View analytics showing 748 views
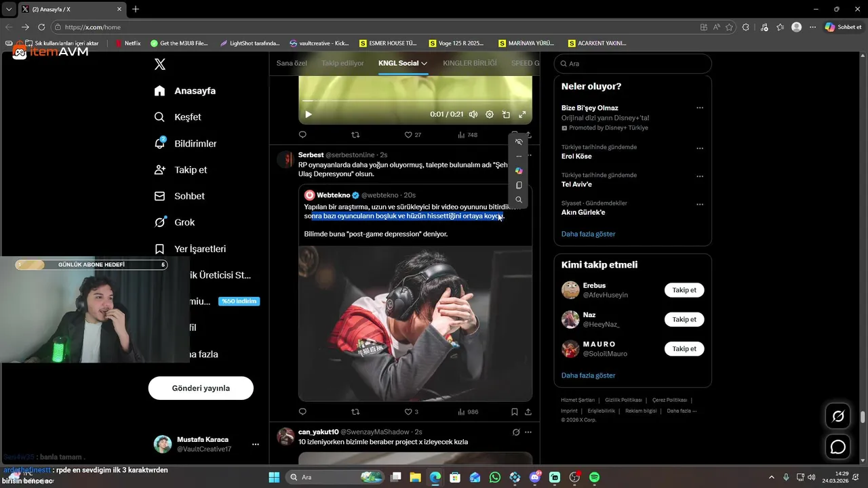The width and height of the screenshot is (868, 488). click(x=467, y=135)
